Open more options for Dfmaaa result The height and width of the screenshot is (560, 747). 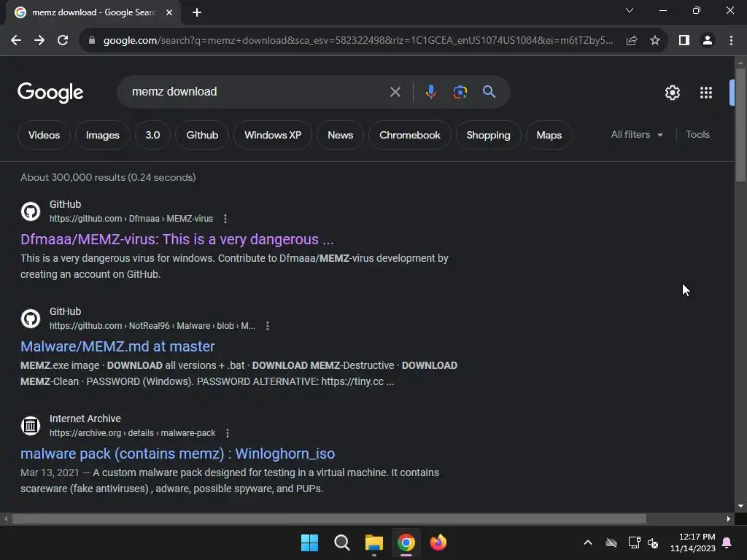pos(225,219)
